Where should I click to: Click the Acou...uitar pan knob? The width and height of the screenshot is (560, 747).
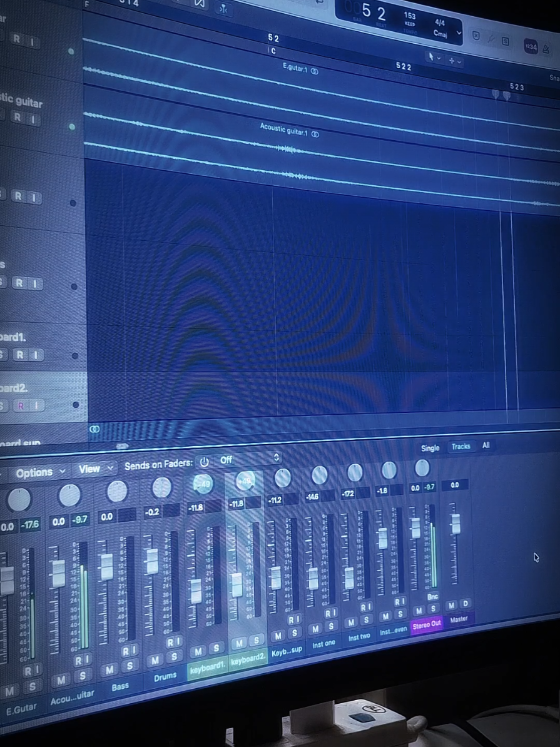(69, 495)
